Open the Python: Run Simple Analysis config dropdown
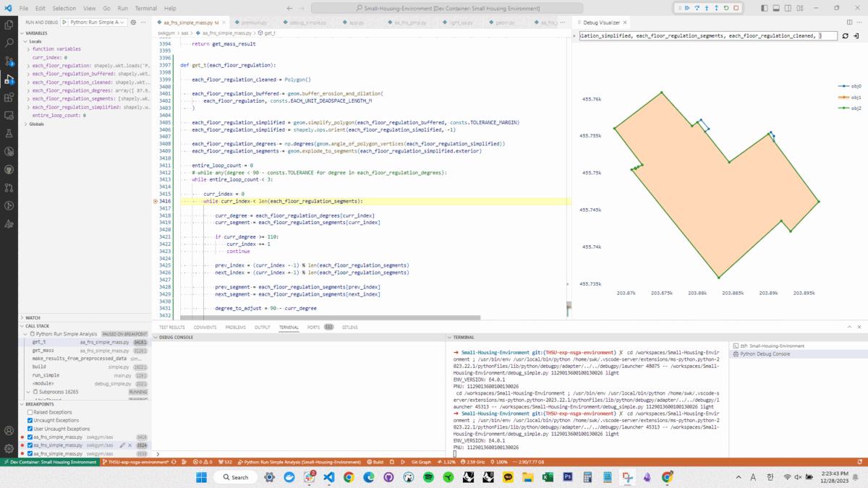 pyautogui.click(x=98, y=22)
